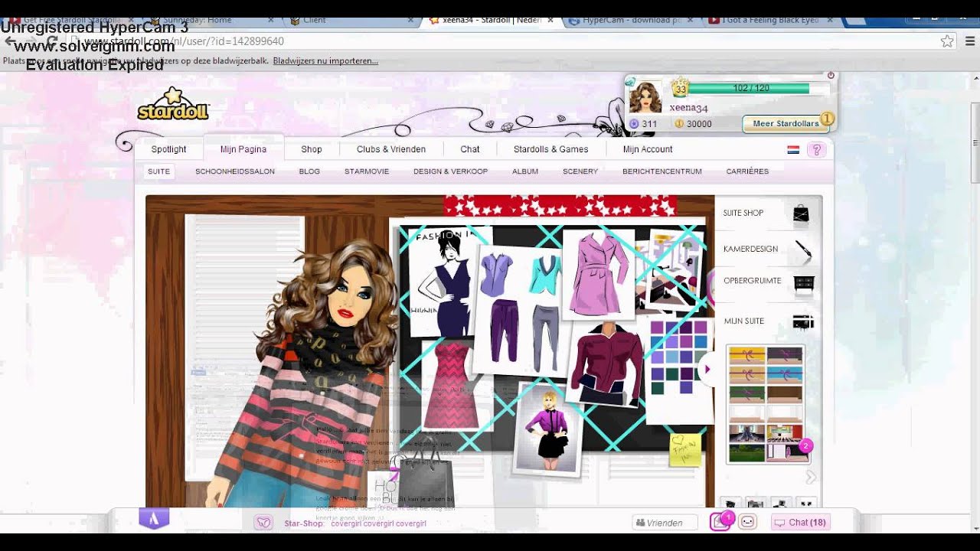Click the bookmark star in address bar
The width and height of the screenshot is (980, 551).
(947, 41)
